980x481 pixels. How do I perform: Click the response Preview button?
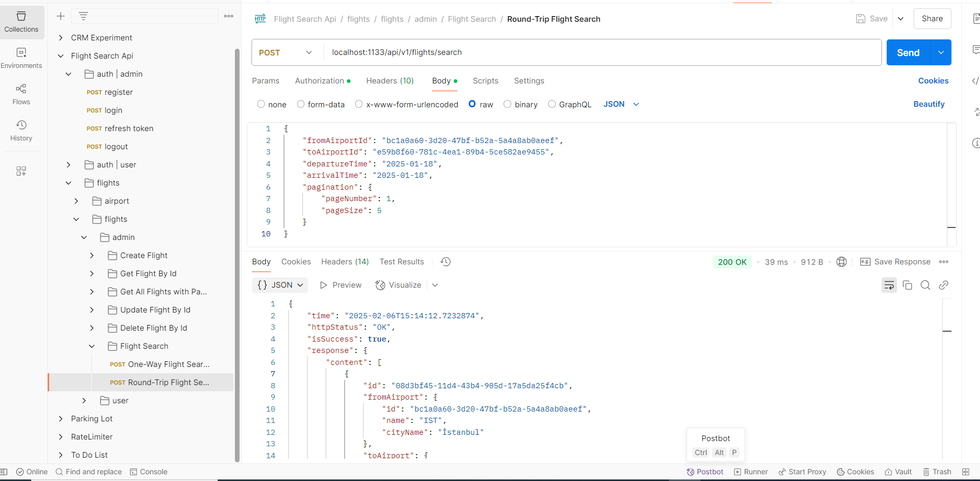click(x=341, y=285)
